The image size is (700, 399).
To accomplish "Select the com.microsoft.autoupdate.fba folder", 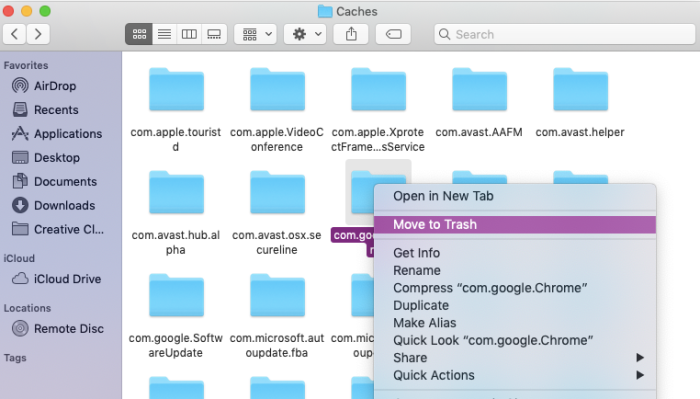I will [x=277, y=295].
